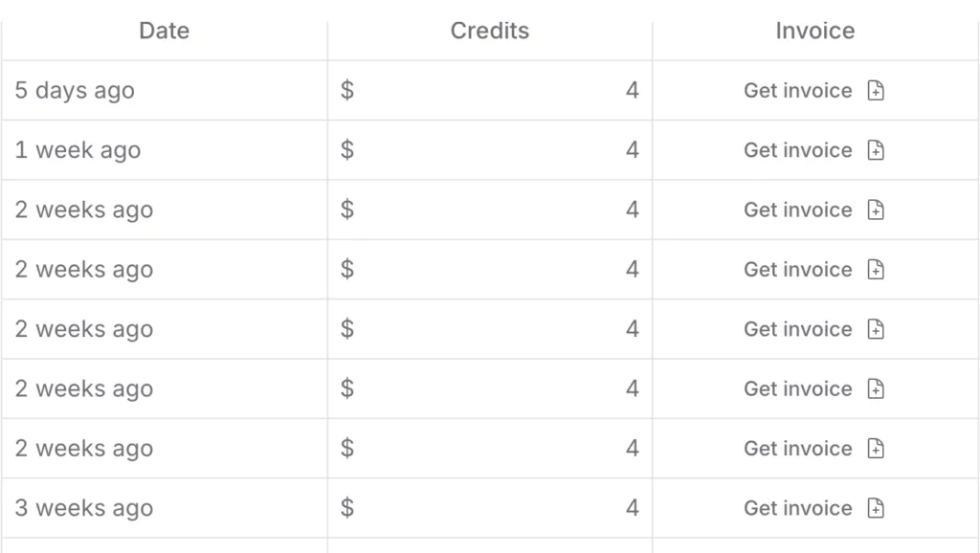980x553 pixels.
Task: Sort by the Date column header
Action: tap(165, 31)
